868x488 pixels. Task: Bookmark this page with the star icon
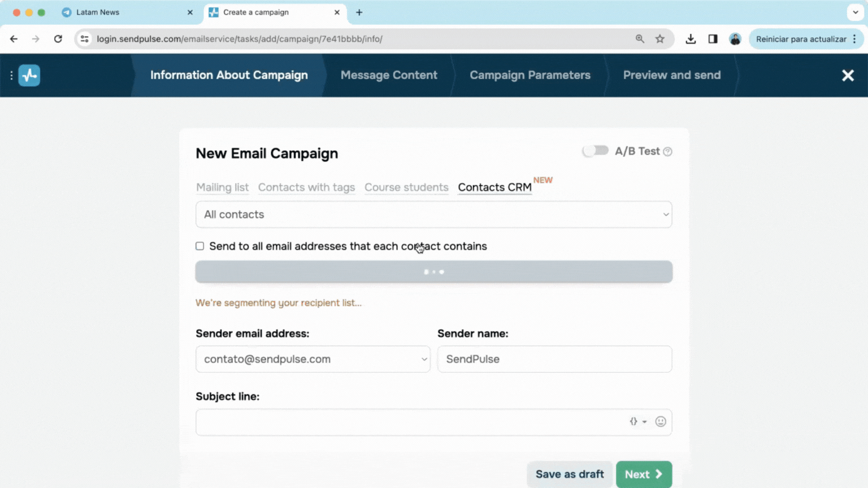point(659,39)
